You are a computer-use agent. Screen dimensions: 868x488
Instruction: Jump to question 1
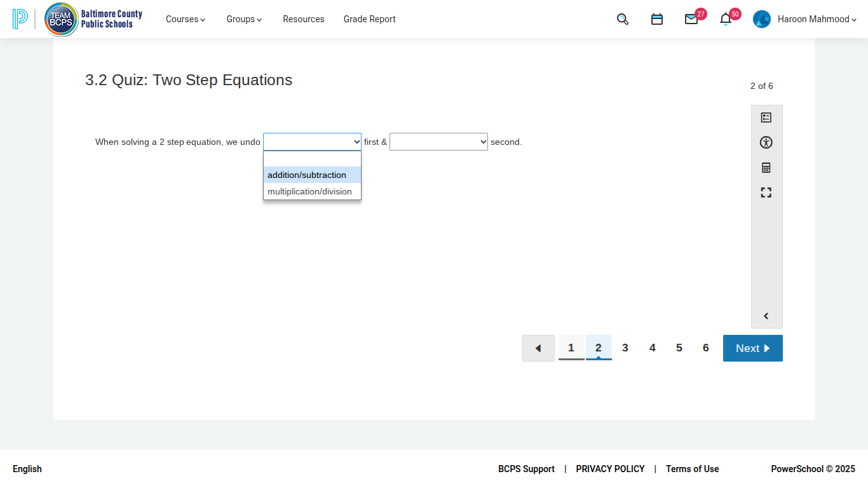point(571,348)
